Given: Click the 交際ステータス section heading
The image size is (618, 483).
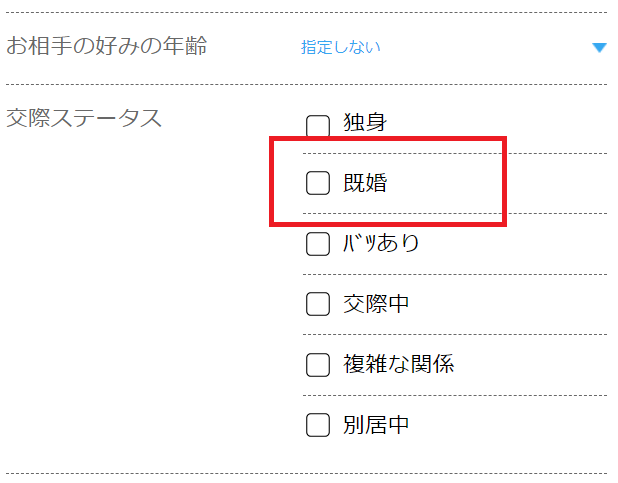Looking at the screenshot, I should [x=84, y=118].
